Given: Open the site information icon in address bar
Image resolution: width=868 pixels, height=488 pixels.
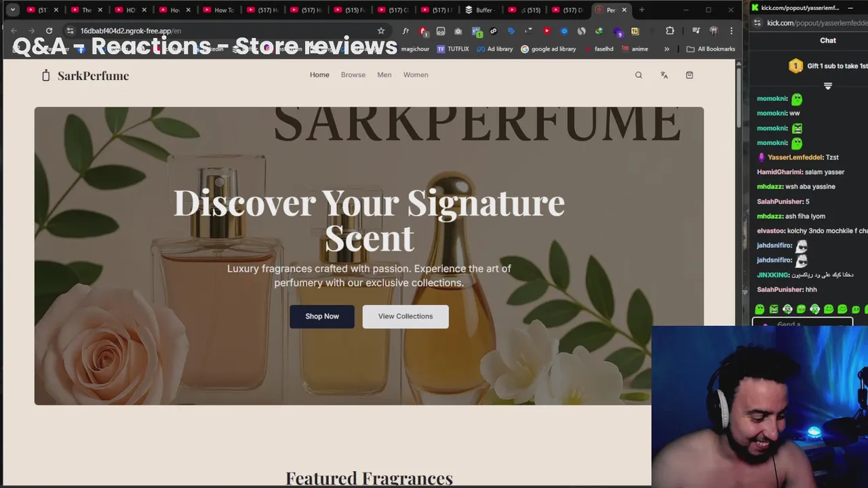Looking at the screenshot, I should 70,30.
